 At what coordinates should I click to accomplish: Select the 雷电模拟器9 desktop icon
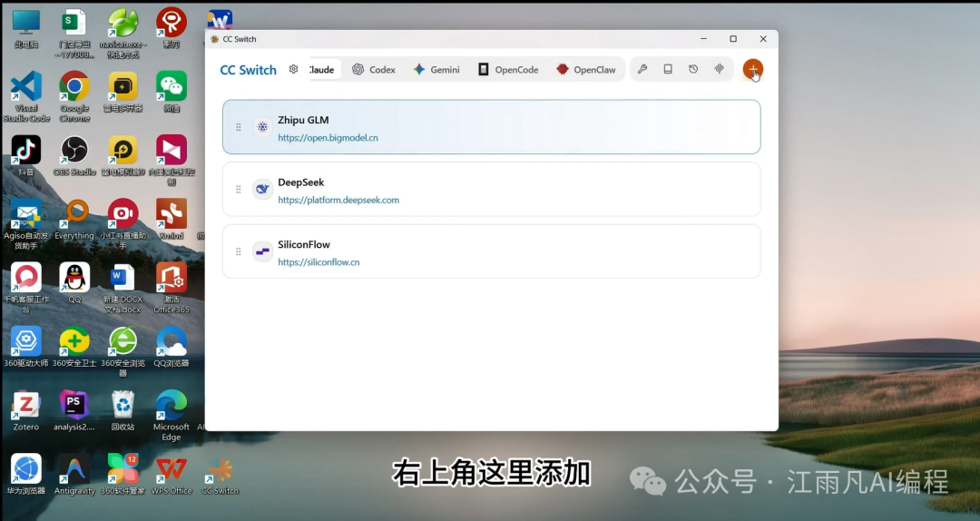pyautogui.click(x=123, y=156)
